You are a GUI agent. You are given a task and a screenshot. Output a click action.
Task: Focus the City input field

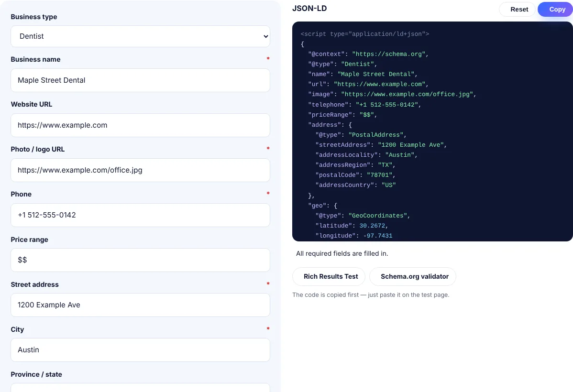click(140, 350)
